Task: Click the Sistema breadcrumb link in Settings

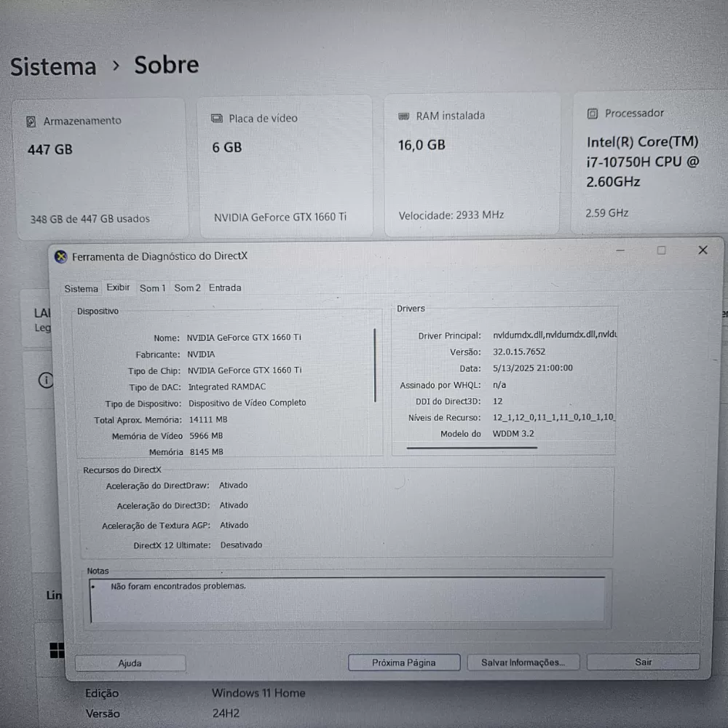Action: pos(53,67)
